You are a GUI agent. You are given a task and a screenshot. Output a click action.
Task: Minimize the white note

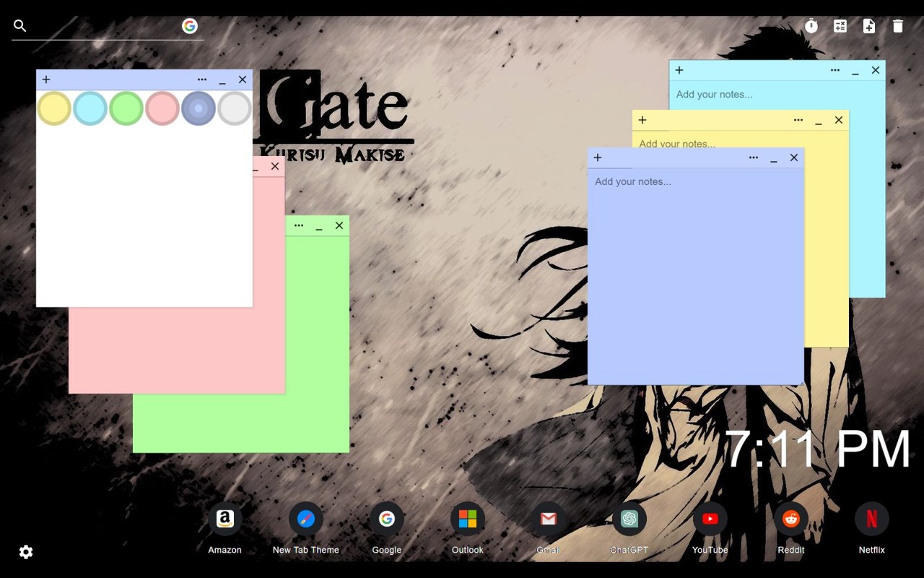coord(222,79)
